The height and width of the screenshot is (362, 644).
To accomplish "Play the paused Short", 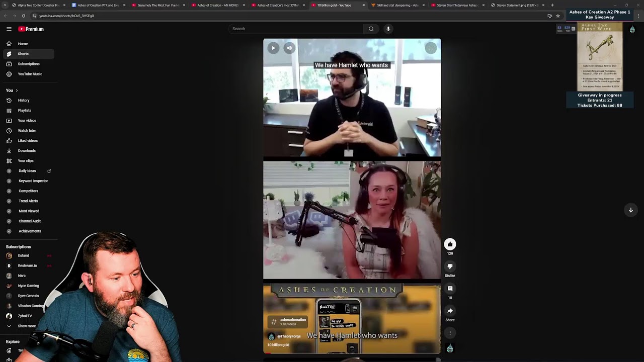I will (273, 48).
